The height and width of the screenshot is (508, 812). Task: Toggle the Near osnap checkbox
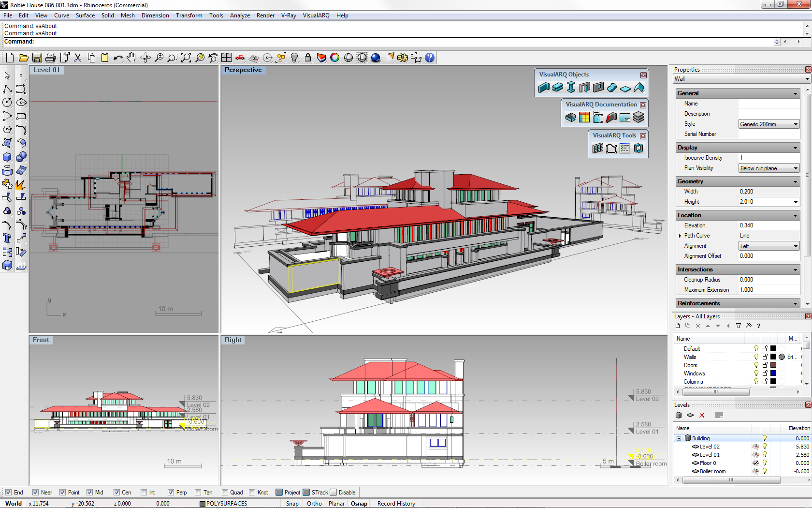pyautogui.click(x=35, y=493)
